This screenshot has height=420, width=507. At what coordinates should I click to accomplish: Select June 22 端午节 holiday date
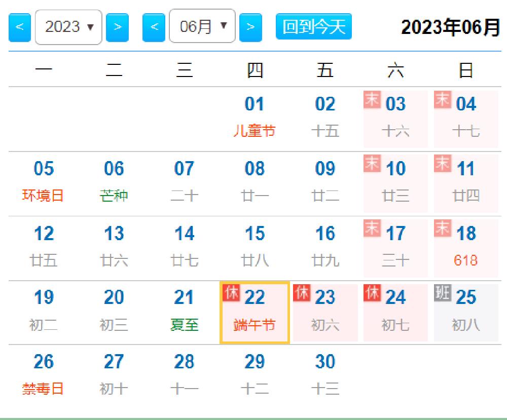point(255,313)
